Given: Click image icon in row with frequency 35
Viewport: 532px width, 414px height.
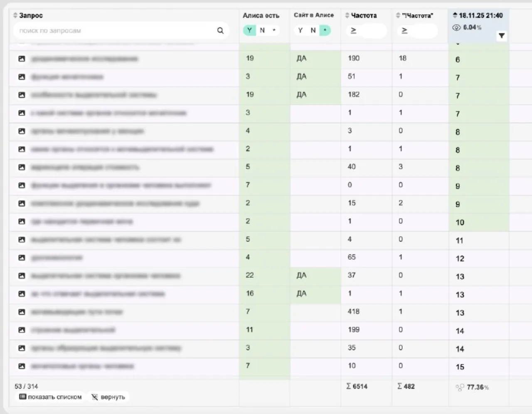Looking at the screenshot, I should click(x=22, y=348).
